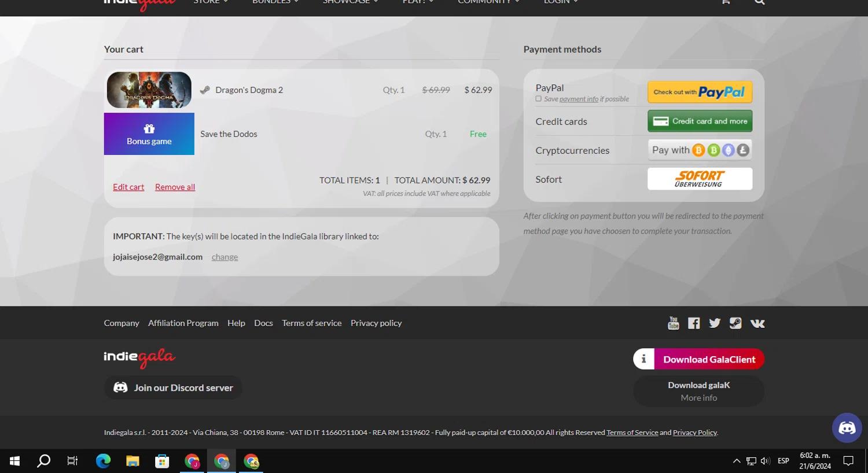This screenshot has height=473, width=868.
Task: Expand the Community menu dropdown
Action: coord(488,2)
